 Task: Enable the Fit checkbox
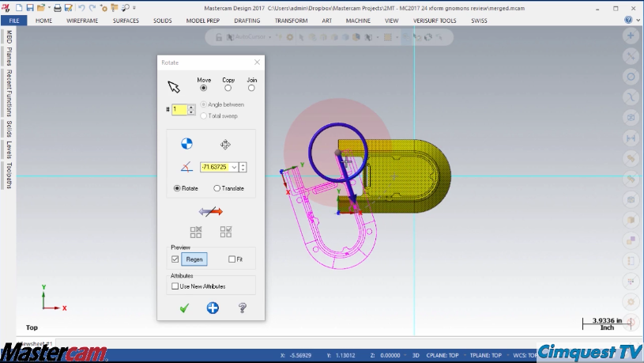(x=232, y=259)
